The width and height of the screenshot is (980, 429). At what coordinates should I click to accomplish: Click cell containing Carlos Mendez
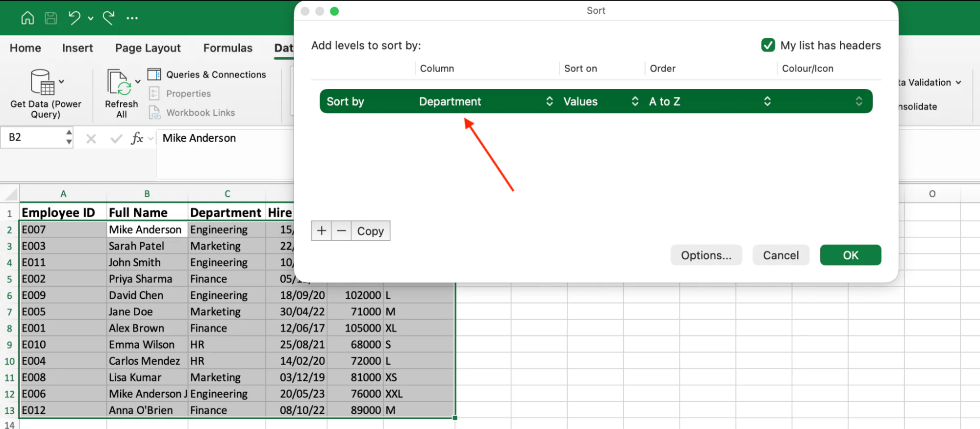(x=147, y=361)
